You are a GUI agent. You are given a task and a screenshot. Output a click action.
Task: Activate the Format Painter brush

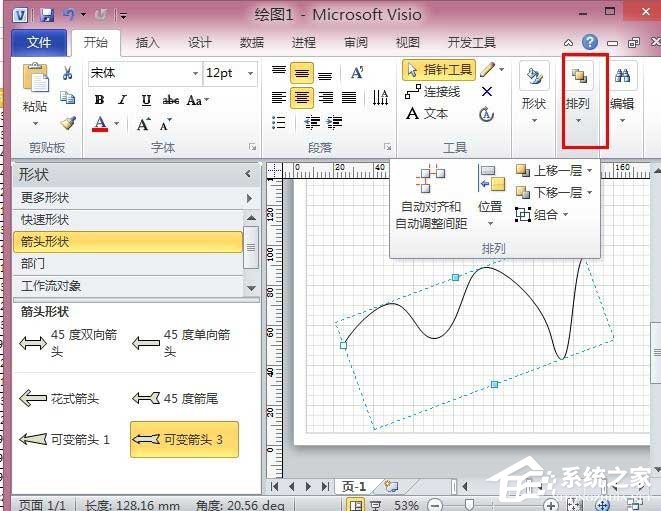click(x=67, y=123)
